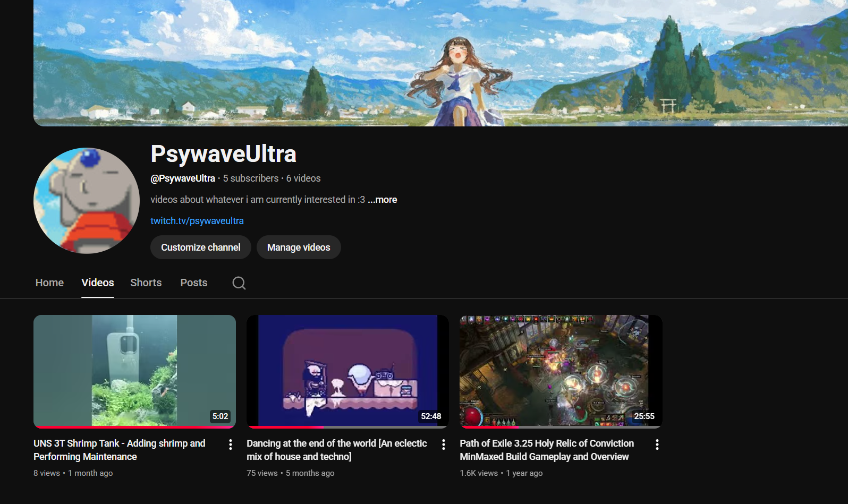Click the PsywaveUltra channel avatar
The width and height of the screenshot is (848, 504).
pos(87,201)
